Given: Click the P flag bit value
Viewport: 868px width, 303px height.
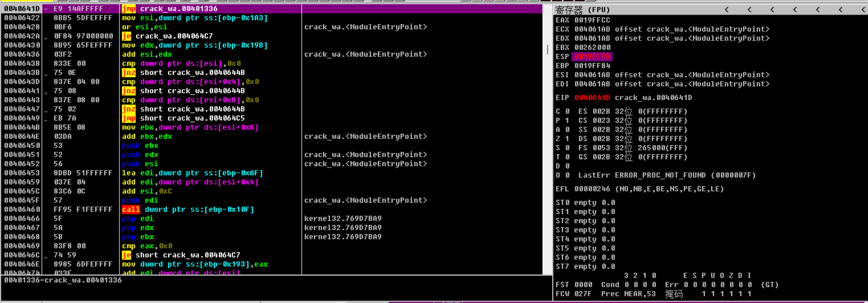Looking at the screenshot, I should click(567, 120).
